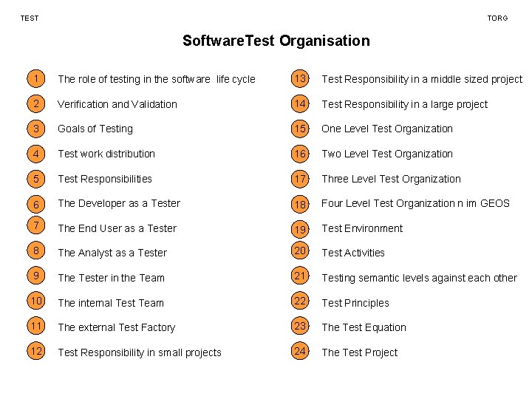Click the orange number 21 badge
This screenshot has width=532, height=399.
coord(299,276)
